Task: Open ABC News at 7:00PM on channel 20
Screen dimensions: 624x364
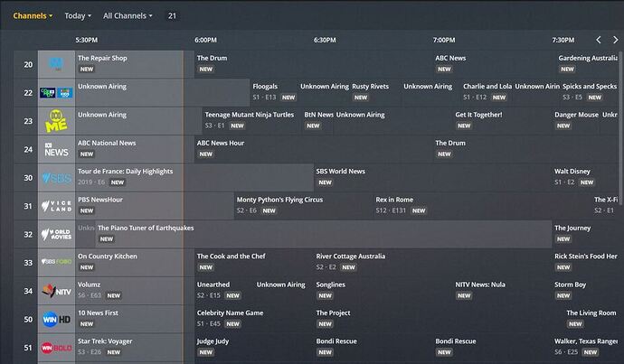Action: 495,64
